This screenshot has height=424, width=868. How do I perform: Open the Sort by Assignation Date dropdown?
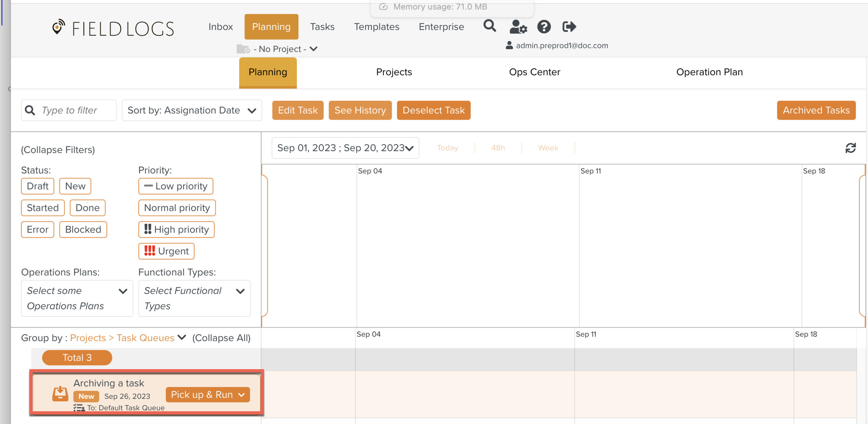point(192,110)
